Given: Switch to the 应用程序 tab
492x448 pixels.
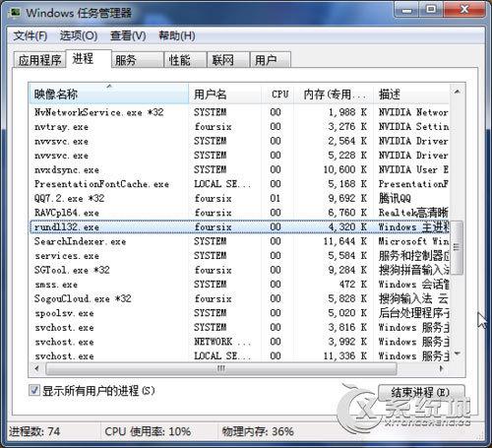Looking at the screenshot, I should click(39, 60).
